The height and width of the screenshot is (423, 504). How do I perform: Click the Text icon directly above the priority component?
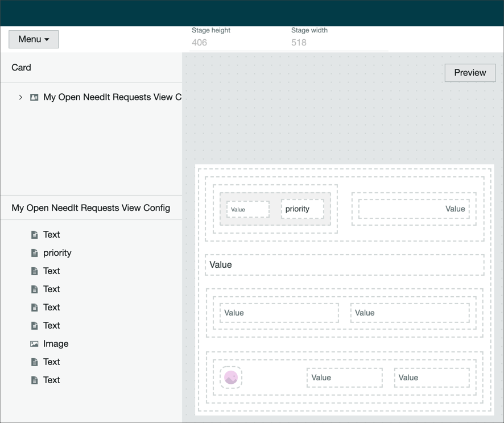click(x=35, y=234)
